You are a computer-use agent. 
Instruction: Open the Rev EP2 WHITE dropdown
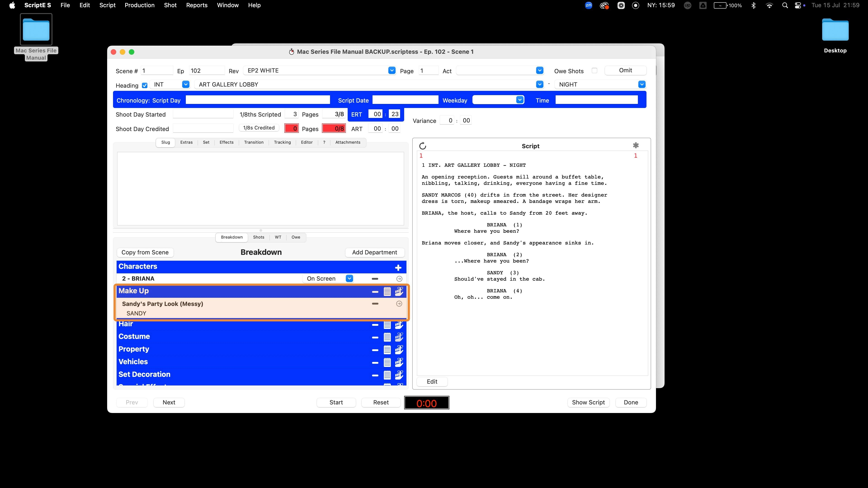coord(392,70)
